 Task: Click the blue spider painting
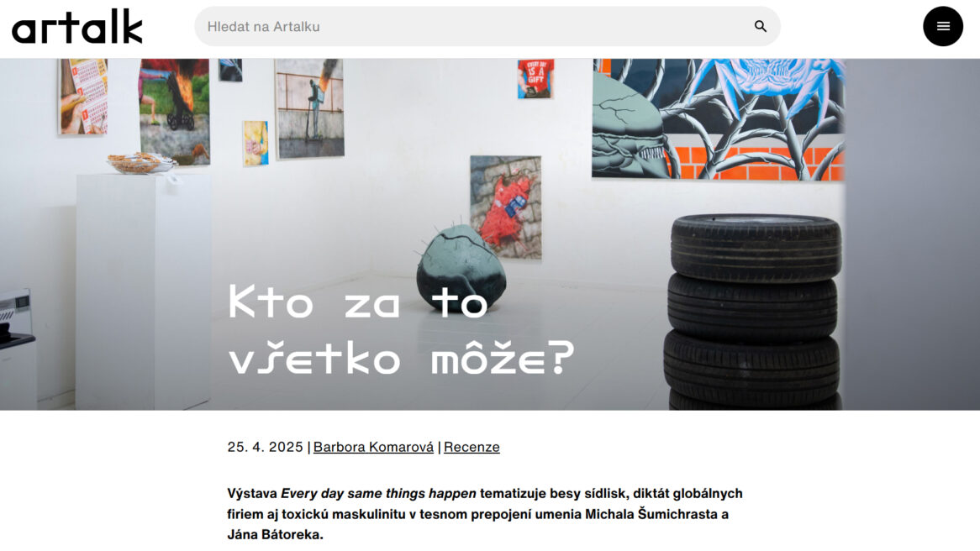tap(718, 118)
